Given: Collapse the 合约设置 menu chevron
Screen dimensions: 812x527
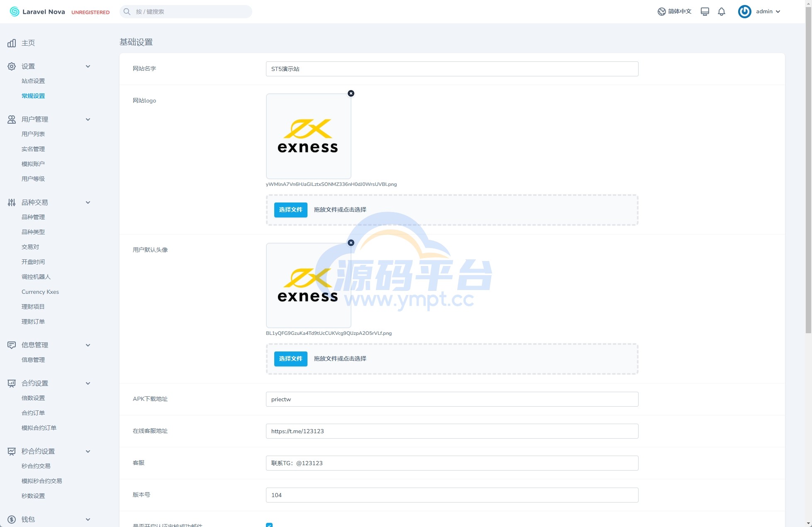Looking at the screenshot, I should [x=88, y=383].
